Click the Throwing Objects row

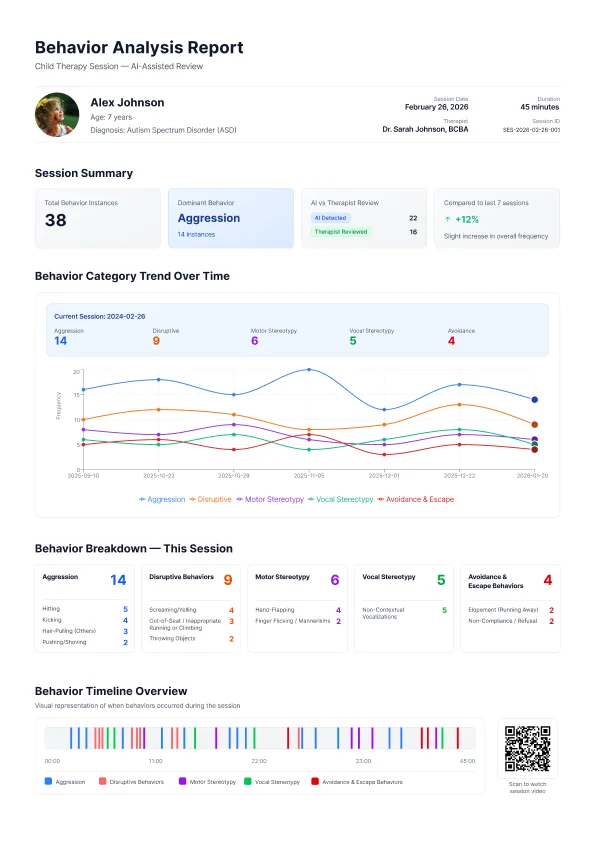[192, 638]
